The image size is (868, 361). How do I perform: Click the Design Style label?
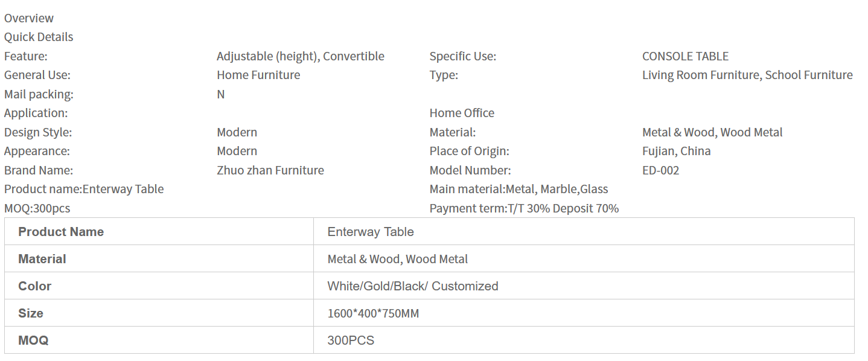[38, 132]
